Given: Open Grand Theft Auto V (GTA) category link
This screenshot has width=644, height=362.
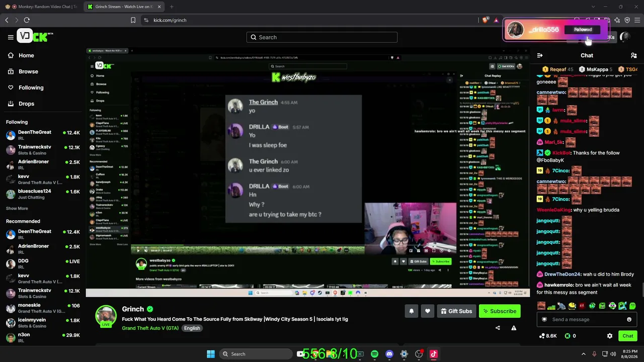Looking at the screenshot, I should 150,328.
